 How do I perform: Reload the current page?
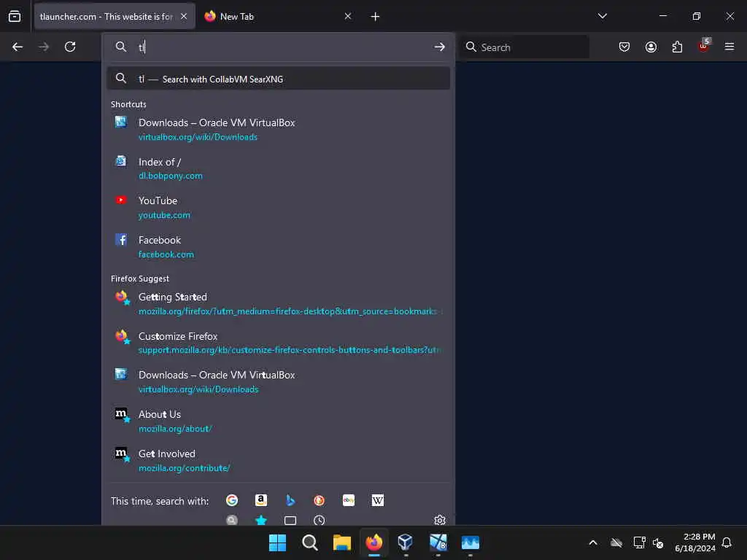70,47
